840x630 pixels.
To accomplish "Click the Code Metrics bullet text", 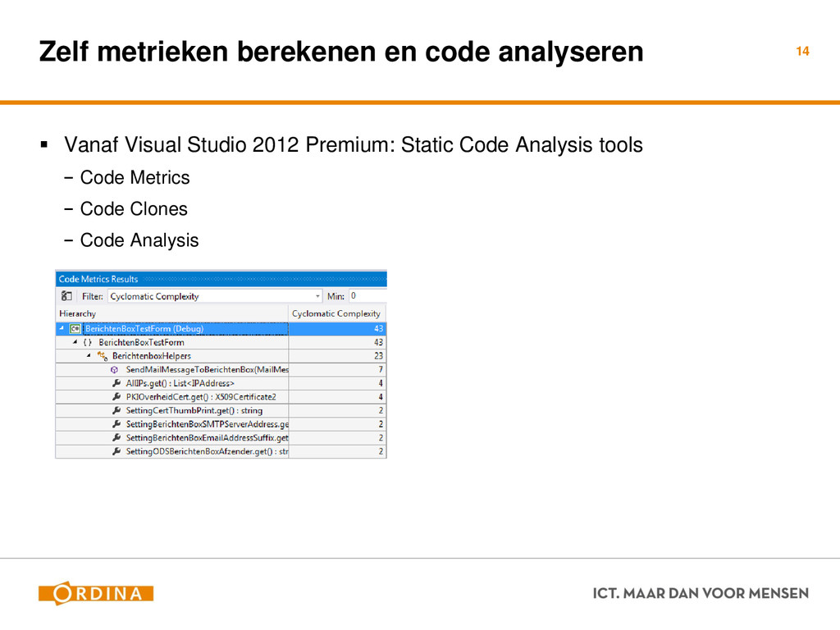I will click(x=135, y=177).
